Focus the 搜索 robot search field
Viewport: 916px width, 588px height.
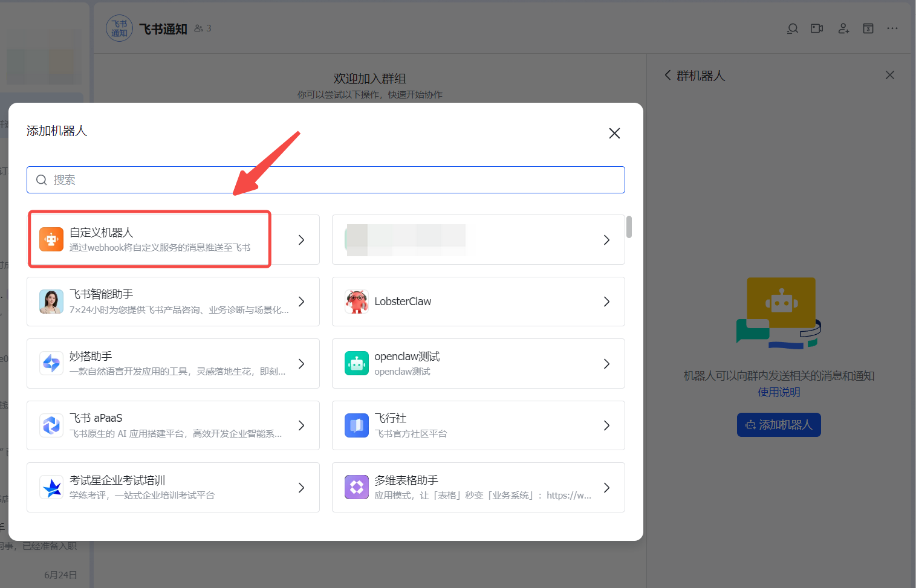[x=325, y=180]
